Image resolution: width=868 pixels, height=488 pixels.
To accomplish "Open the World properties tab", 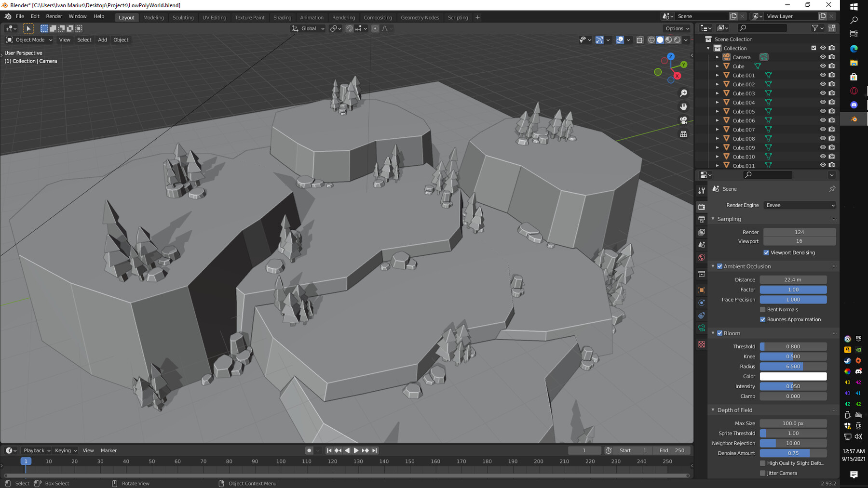I will 702,258.
